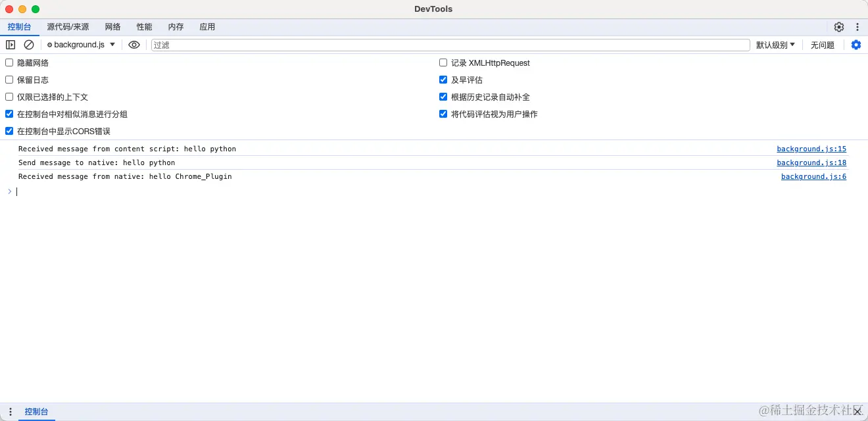Select the 控制台 tab in bottom drawer
The width and height of the screenshot is (868, 421).
[36, 412]
